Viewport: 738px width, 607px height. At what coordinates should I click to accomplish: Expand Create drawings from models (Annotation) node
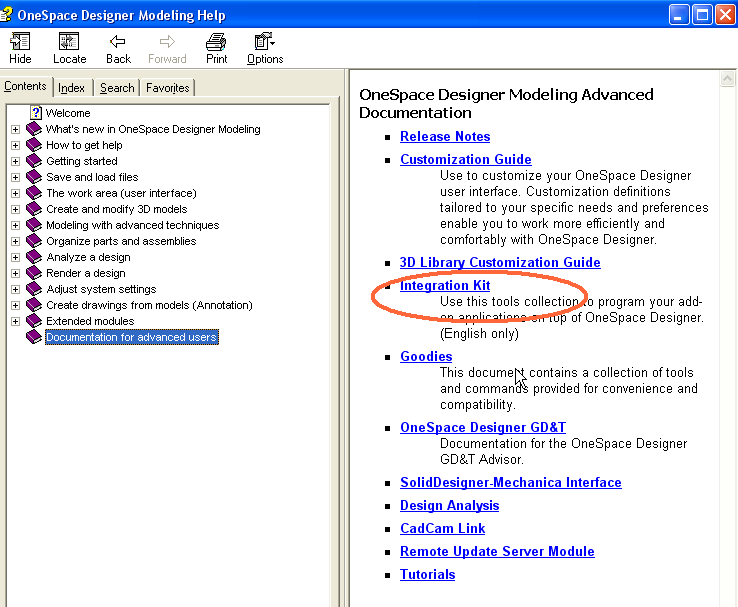pos(16,305)
